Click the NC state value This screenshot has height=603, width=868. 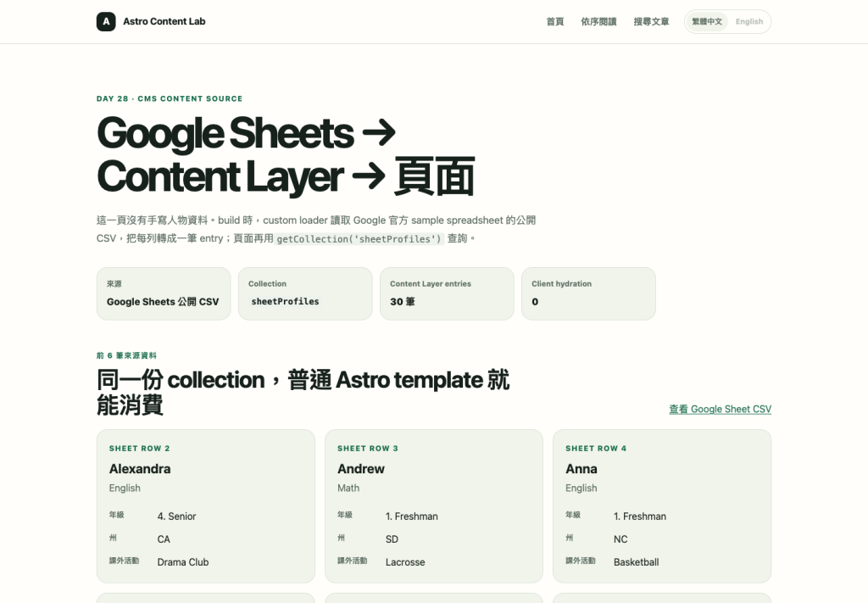pyautogui.click(x=620, y=539)
